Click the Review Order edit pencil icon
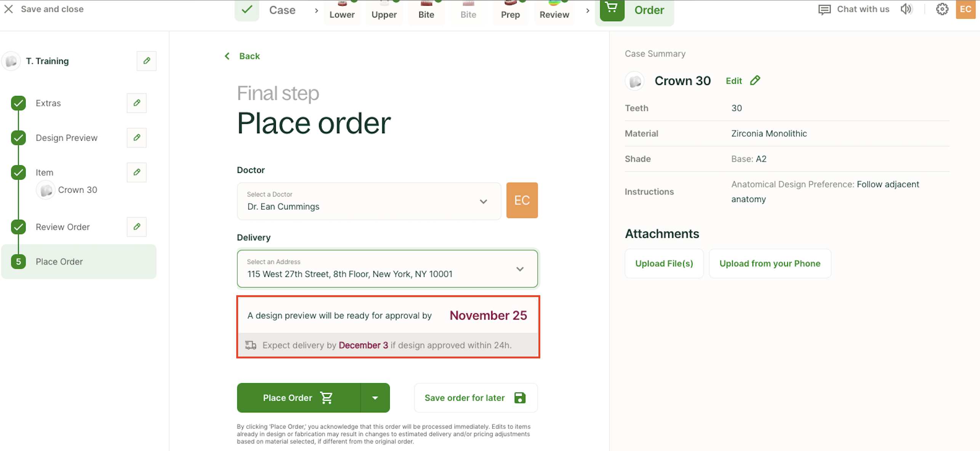This screenshot has width=980, height=451. coord(136,227)
